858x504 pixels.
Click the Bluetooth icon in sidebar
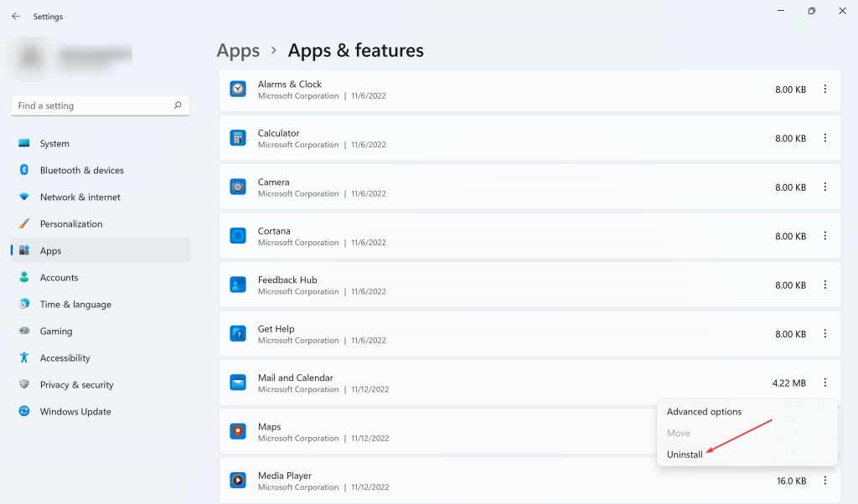[x=24, y=170]
